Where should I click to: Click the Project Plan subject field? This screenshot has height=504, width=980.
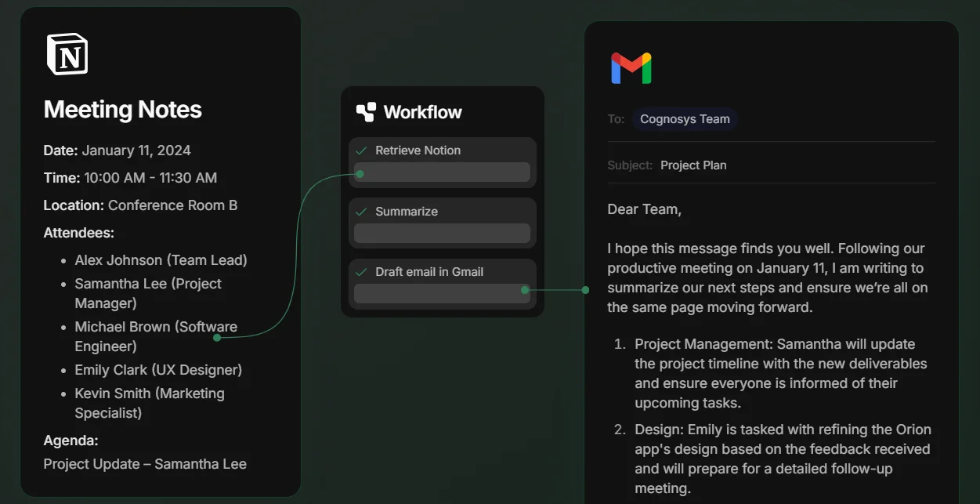693,165
